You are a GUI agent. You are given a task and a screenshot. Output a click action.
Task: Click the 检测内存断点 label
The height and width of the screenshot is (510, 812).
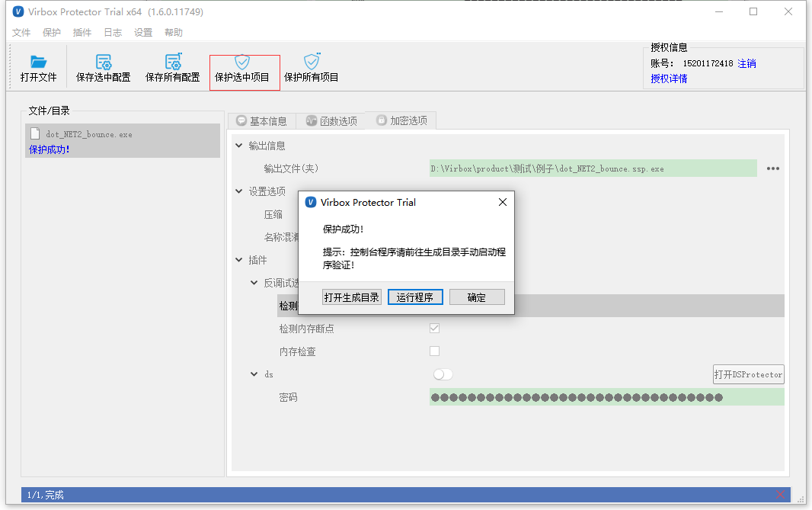click(306, 329)
